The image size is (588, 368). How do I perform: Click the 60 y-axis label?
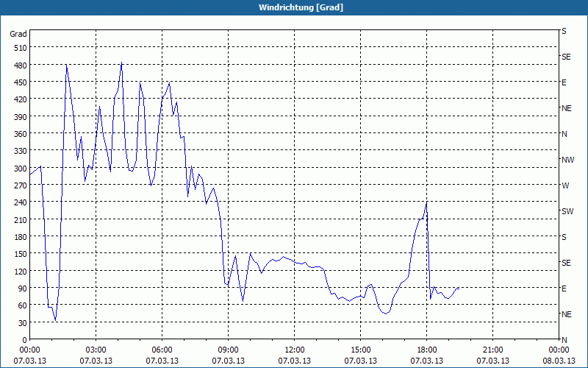pyautogui.click(x=23, y=305)
